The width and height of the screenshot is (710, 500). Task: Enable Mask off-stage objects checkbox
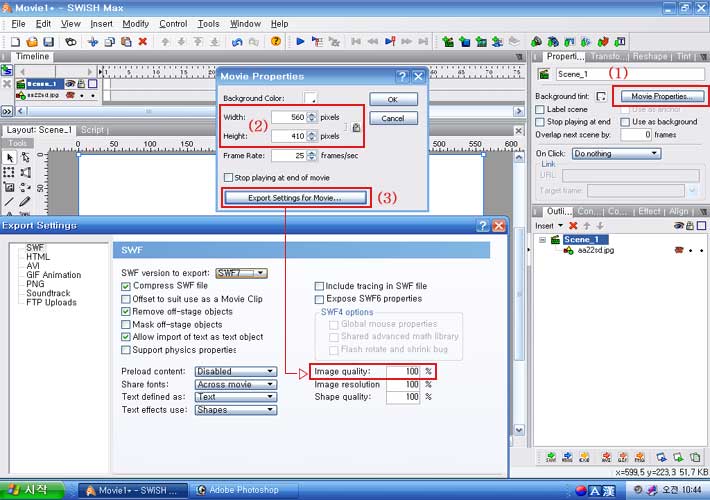[x=126, y=325]
